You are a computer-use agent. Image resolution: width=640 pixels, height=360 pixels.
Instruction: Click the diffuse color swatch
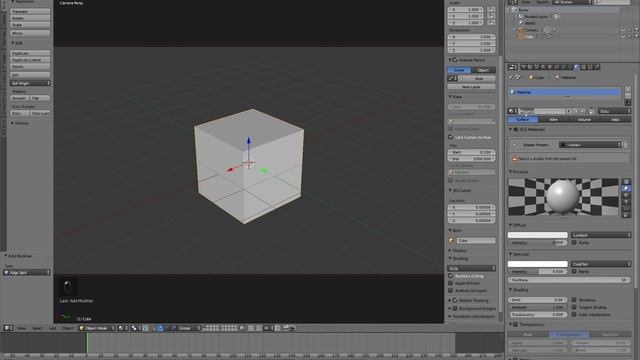(x=538, y=235)
